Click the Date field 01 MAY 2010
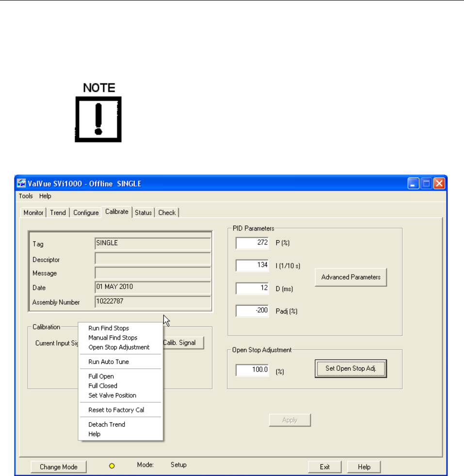This screenshot has height=476, width=464. (x=153, y=287)
